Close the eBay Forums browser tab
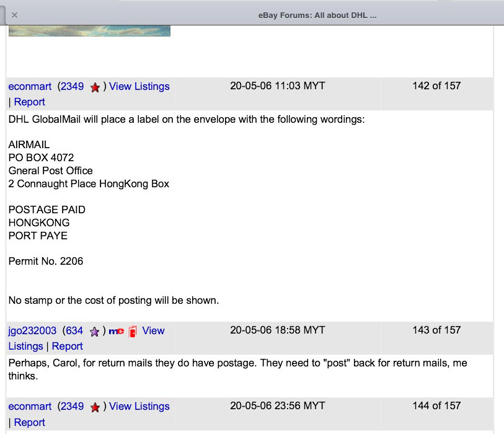The width and height of the screenshot is (504, 434). (x=14, y=15)
